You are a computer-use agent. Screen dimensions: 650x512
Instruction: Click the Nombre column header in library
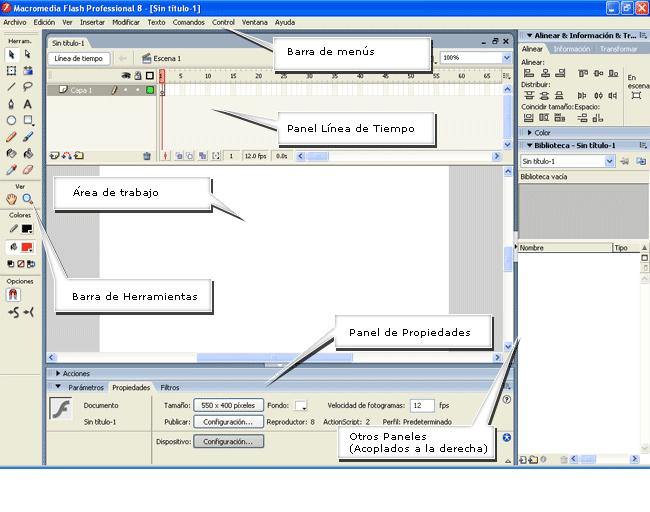click(x=564, y=248)
